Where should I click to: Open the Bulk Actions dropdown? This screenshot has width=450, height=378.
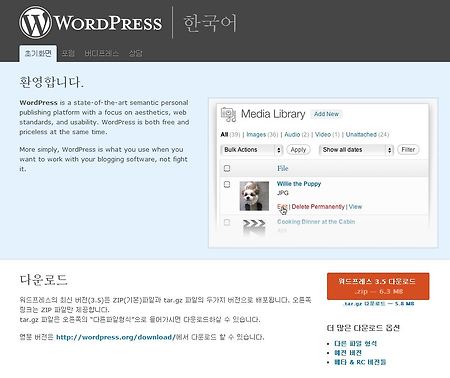(x=252, y=150)
